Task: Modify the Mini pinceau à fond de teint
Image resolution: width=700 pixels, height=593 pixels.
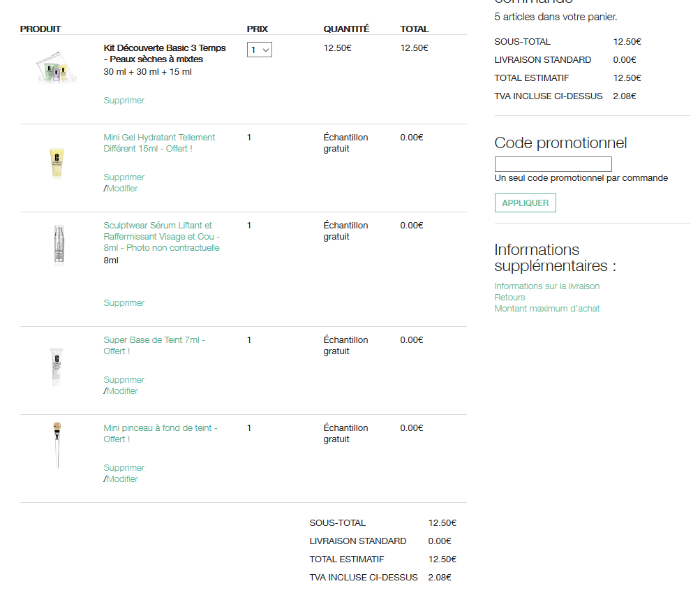Action: point(122,479)
